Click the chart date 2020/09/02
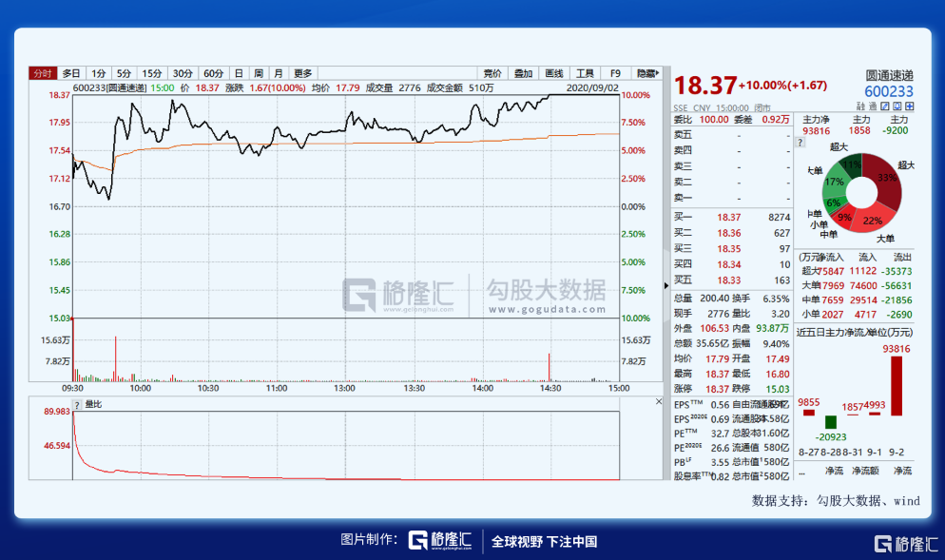This screenshot has width=945, height=560. (592, 88)
